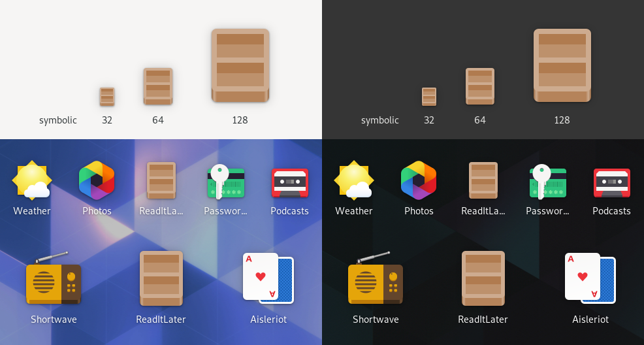Open the Podcasts cassette icon on dark wallpaper
The width and height of the screenshot is (644, 345).
(x=612, y=183)
